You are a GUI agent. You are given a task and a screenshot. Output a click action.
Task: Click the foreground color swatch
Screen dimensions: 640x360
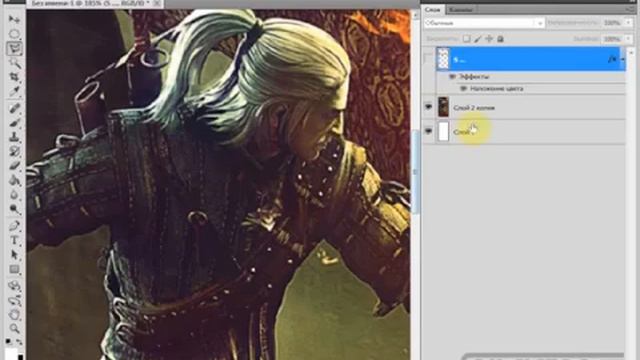click(11, 353)
